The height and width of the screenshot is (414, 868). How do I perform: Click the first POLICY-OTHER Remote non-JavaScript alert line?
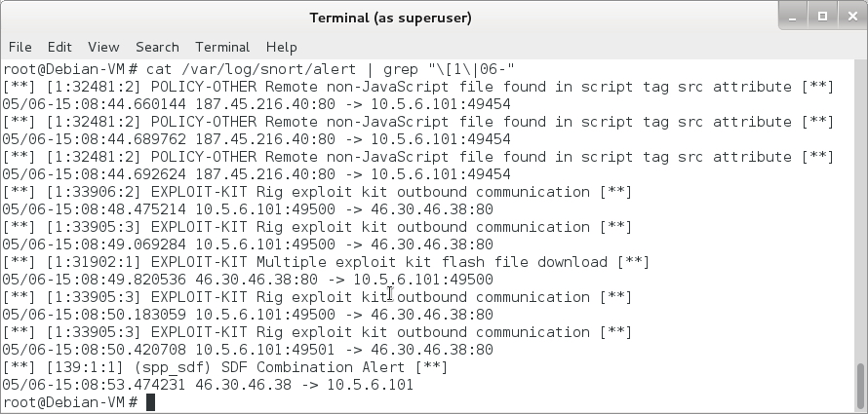[x=417, y=87]
